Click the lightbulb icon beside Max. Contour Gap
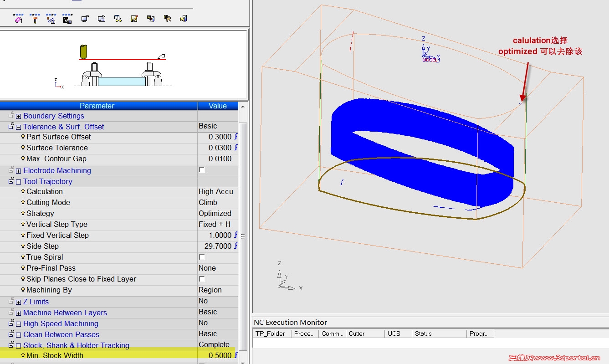Screen dimensions: 609x364 coord(23,159)
